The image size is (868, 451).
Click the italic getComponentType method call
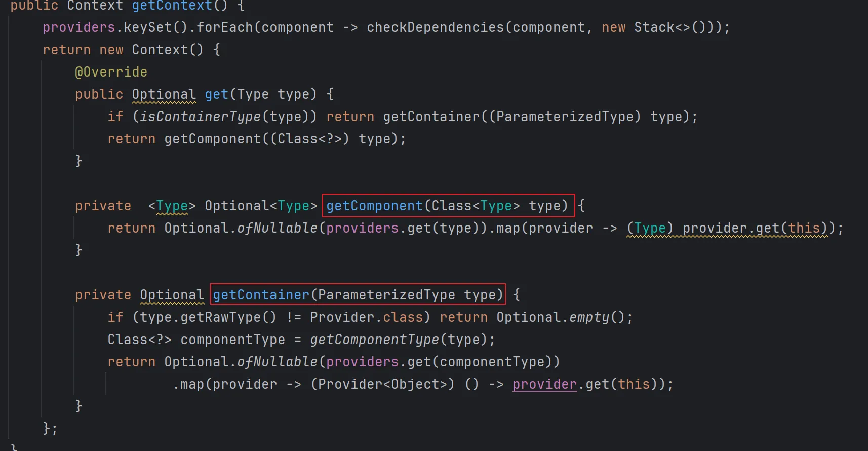point(374,340)
